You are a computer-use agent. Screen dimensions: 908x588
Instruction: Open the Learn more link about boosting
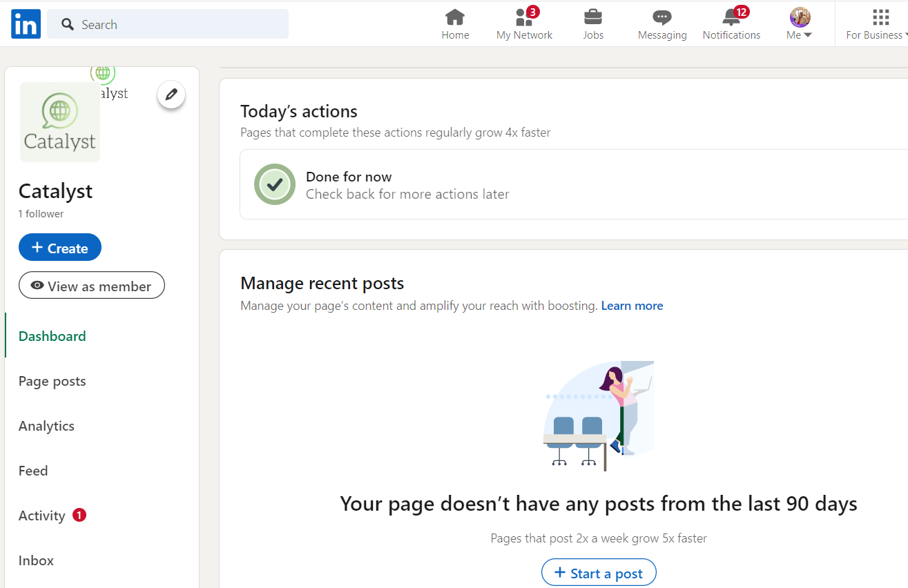coord(631,305)
